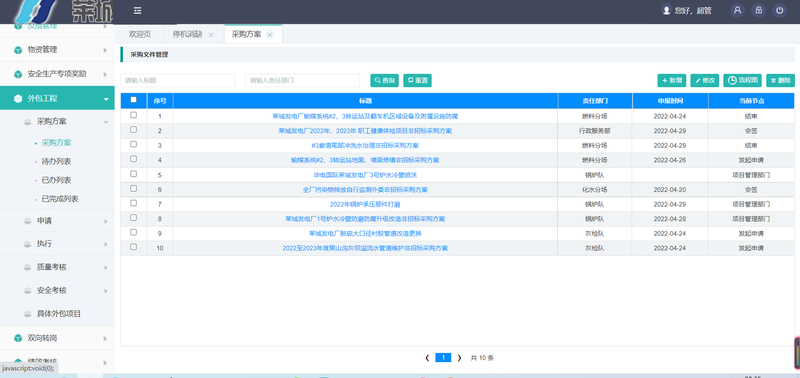Click the 行政服务部 department cell
The height and width of the screenshot is (378, 800).
click(595, 131)
